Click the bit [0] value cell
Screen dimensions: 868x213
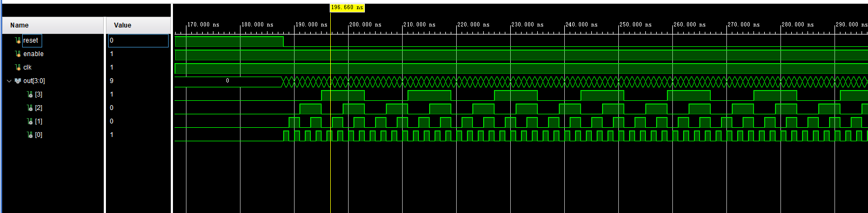coord(139,135)
